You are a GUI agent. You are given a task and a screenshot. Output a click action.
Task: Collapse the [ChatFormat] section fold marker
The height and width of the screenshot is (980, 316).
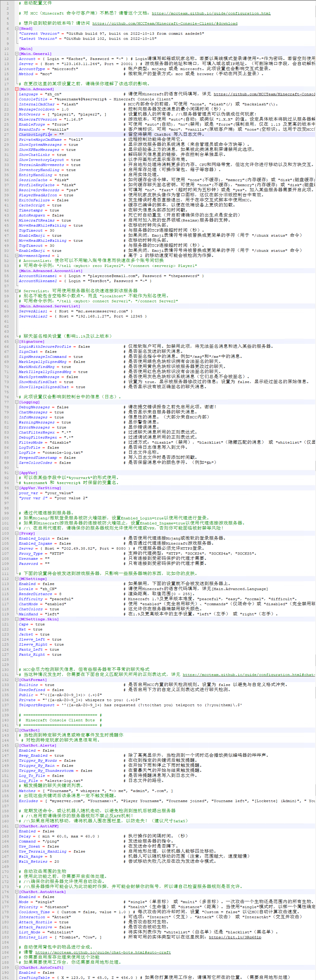17,680
